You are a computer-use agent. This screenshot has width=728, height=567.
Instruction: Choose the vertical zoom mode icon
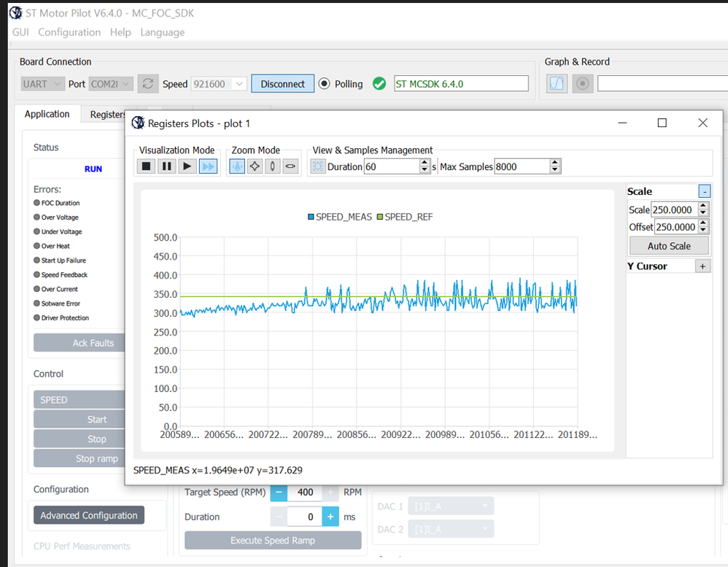[273, 166]
